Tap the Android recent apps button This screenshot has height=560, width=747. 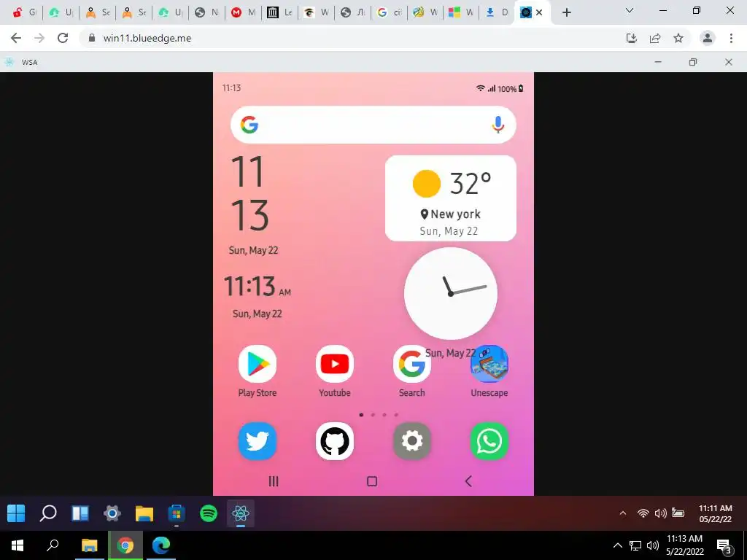coord(274,481)
